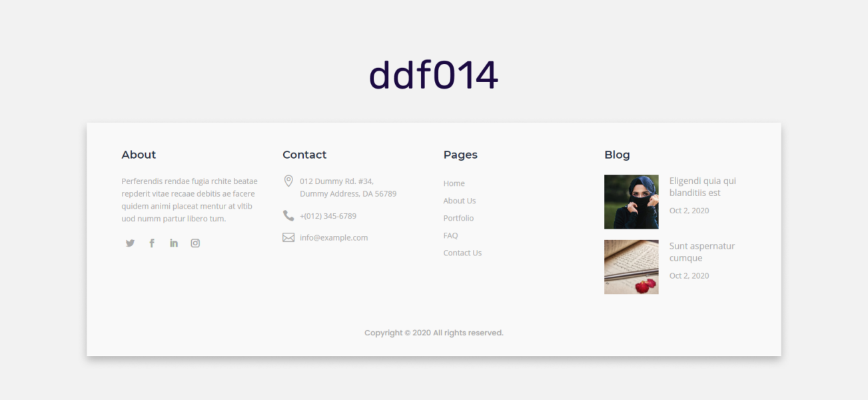Click the envelope icon beside the email
The width and height of the screenshot is (868, 400).
pos(288,237)
